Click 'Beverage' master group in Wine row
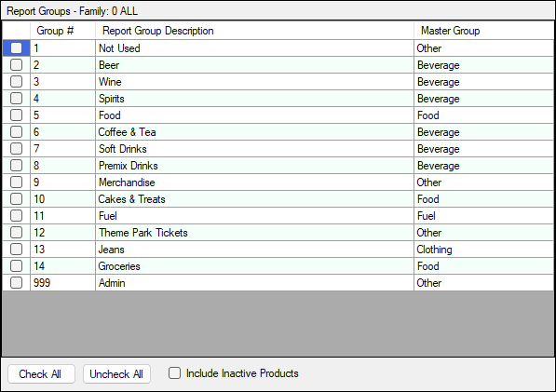Screen dimensions: 556x392 [x=483, y=82]
